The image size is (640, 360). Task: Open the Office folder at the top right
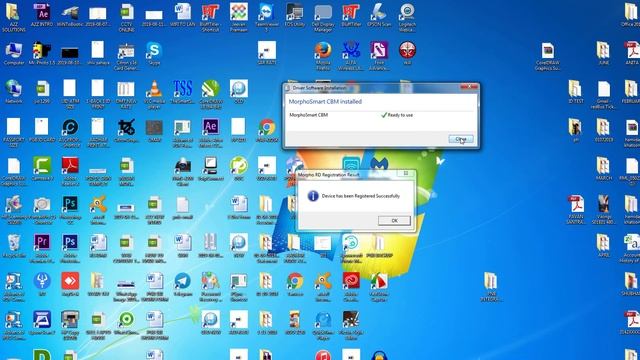(x=631, y=15)
